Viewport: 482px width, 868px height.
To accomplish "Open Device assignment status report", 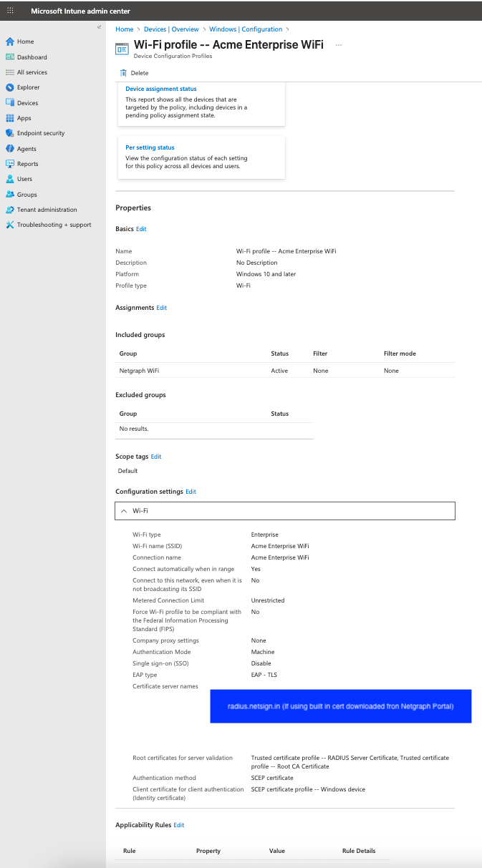I will click(161, 89).
